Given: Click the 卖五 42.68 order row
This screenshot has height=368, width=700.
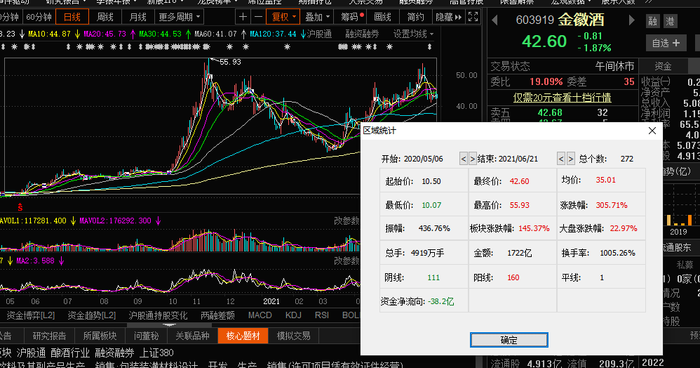Looking at the screenshot, I should click(x=562, y=113).
